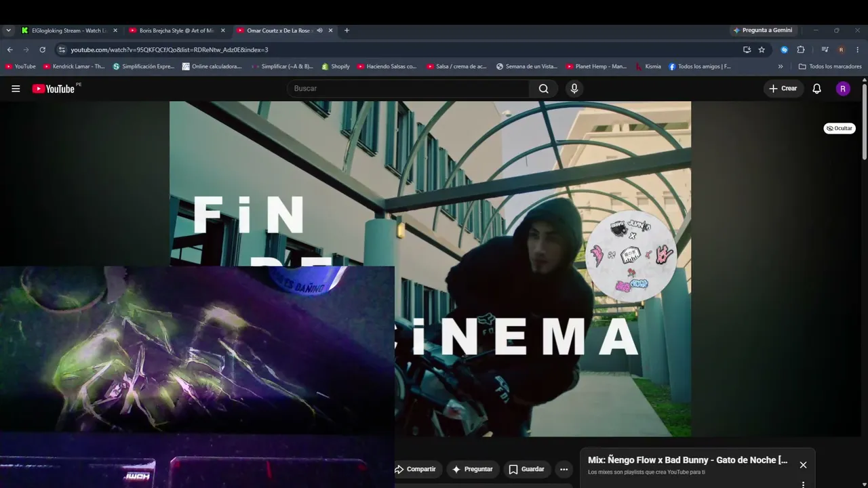Open the mix playlist options menu
Viewport: 868px width, 488px height.
point(803,484)
